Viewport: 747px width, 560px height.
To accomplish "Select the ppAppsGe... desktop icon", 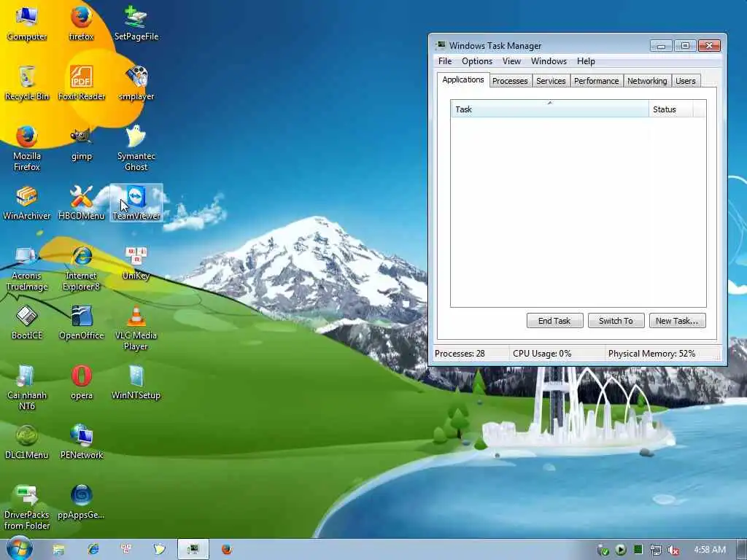I will pos(82,502).
